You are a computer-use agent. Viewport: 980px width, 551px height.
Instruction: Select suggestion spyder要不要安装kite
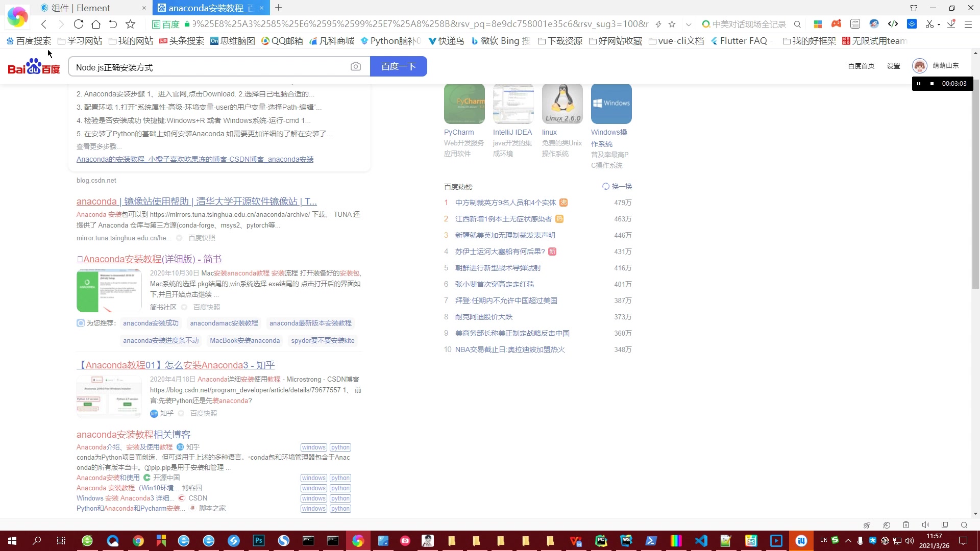pos(323,340)
